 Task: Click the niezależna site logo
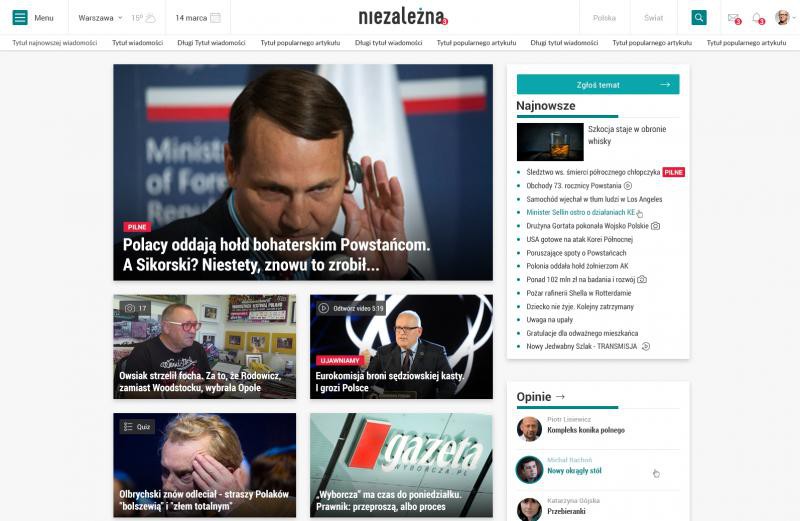403,17
